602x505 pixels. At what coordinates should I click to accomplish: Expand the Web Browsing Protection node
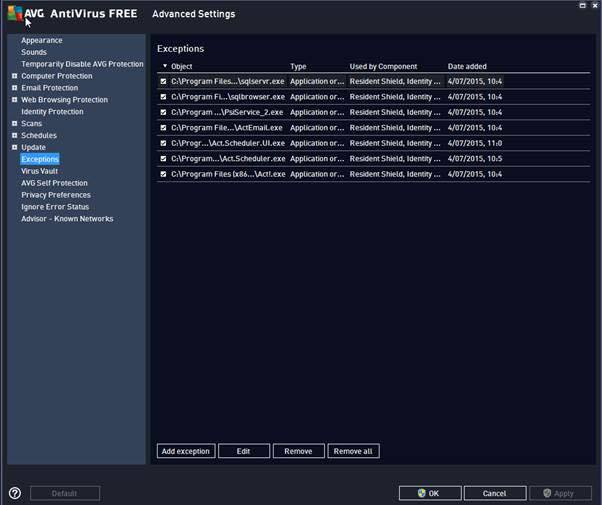(x=15, y=100)
